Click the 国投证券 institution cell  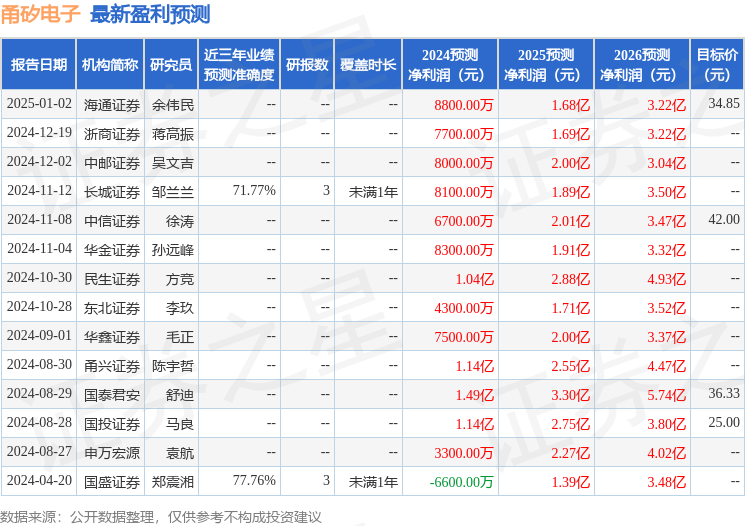point(112,424)
